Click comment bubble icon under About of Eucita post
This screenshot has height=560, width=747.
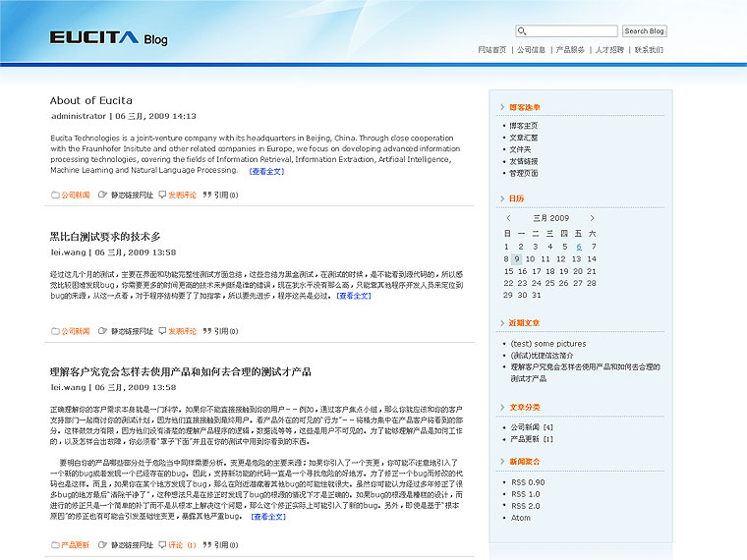click(x=162, y=195)
